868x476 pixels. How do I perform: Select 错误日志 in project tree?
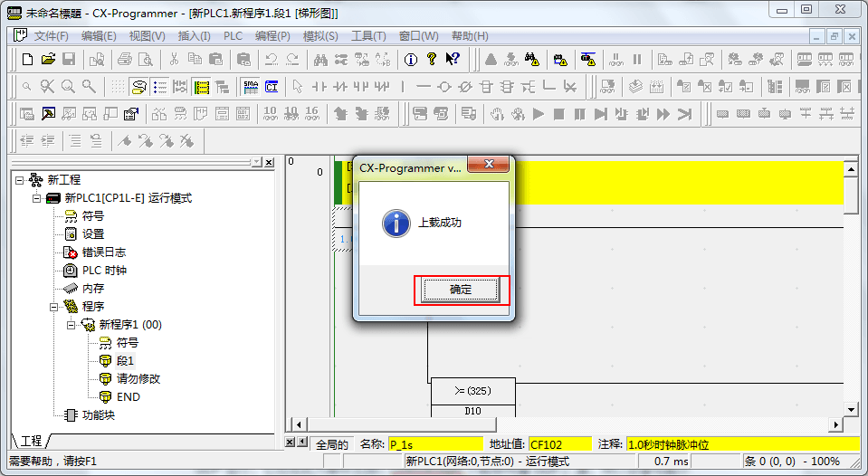point(103,252)
